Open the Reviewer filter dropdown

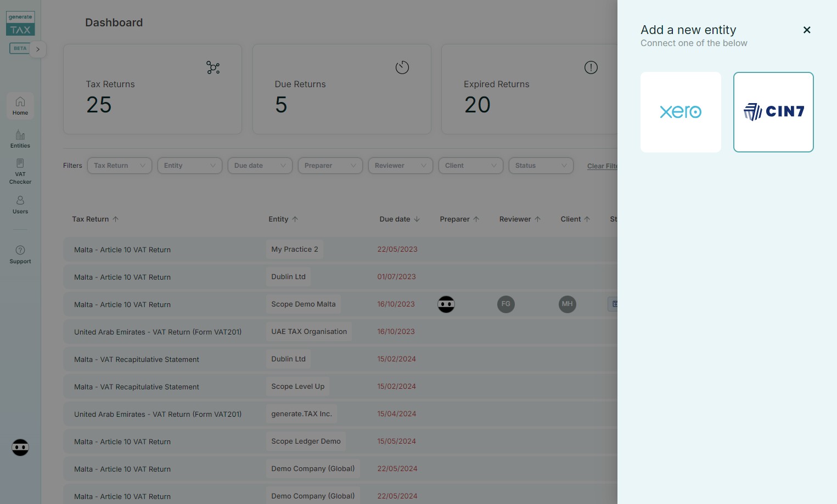tap(401, 166)
